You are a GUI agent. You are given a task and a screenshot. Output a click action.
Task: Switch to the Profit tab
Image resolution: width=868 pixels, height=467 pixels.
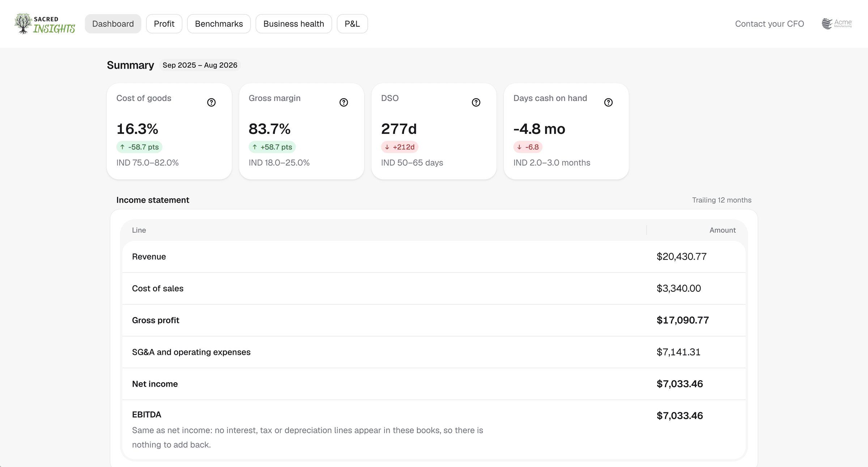click(164, 24)
